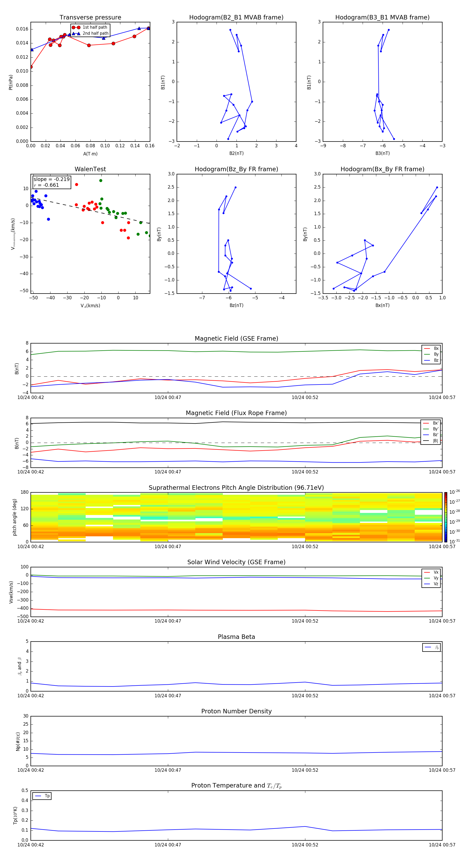
Task: Click the 'Vsw(km/s)' axis label
Action: (x=11, y=592)
